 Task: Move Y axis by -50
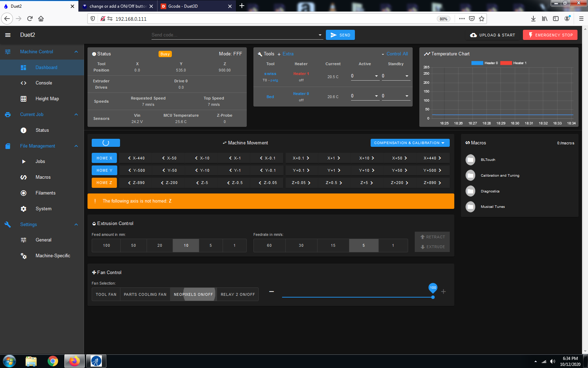[x=169, y=170]
